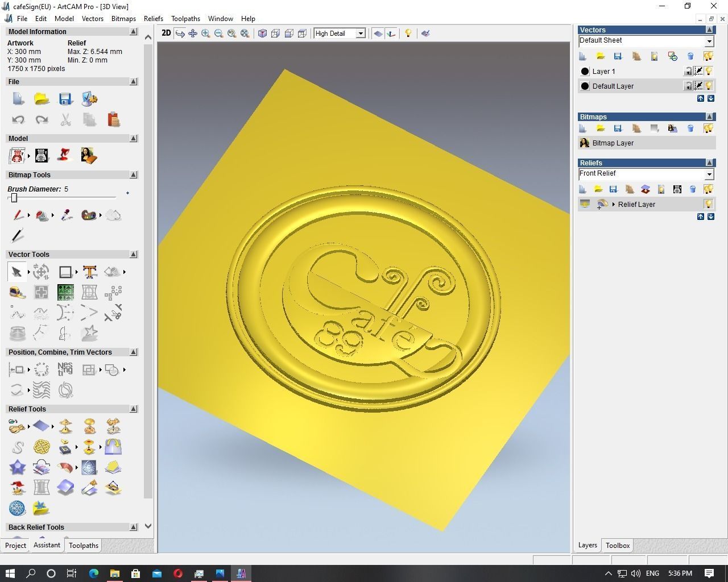Select the Bitmap Layer row

(646, 143)
